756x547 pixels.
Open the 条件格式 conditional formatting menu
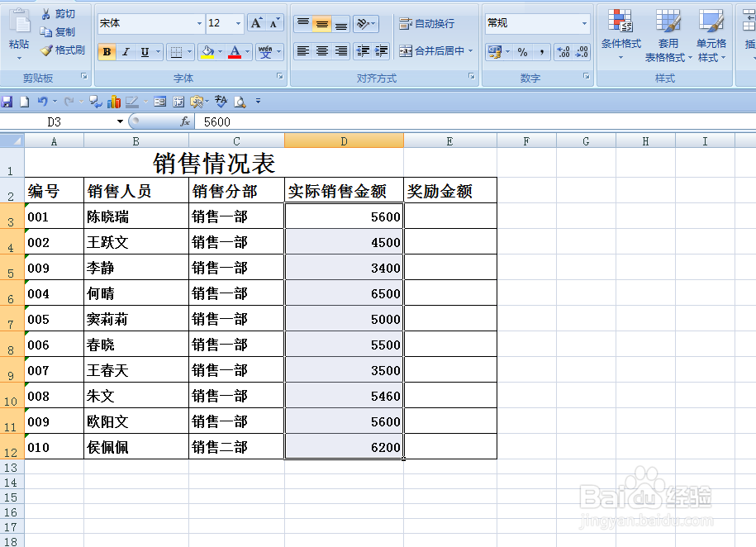tap(620, 37)
